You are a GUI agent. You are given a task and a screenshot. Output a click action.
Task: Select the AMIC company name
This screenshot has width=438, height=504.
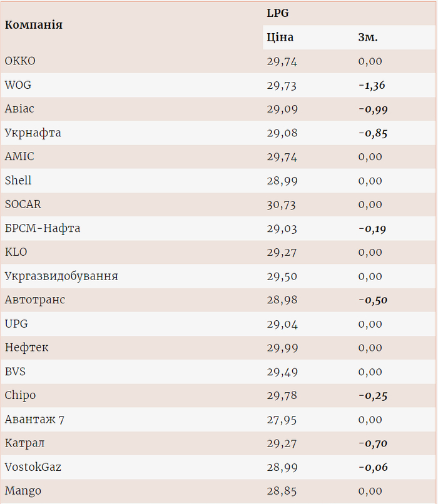(19, 157)
